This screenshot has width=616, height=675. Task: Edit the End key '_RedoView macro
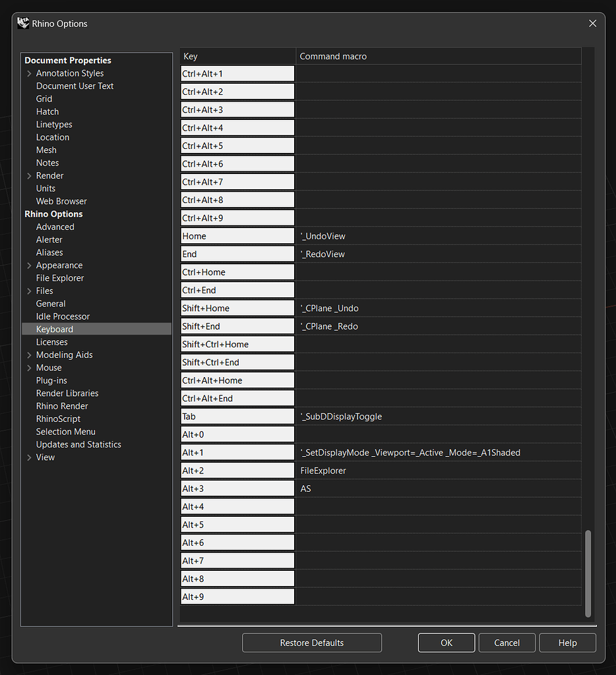[x=439, y=254]
